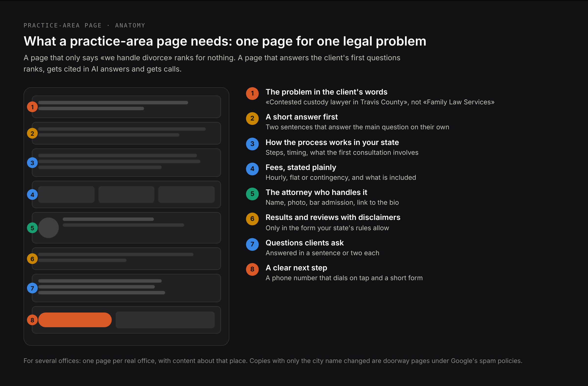Click the "Contested custody lawyer in Travis County" line
The image size is (588, 386).
click(380, 102)
